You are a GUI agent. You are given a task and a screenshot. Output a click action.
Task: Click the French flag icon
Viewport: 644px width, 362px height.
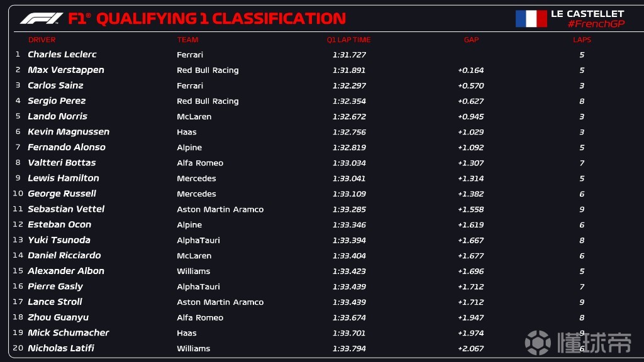(531, 18)
